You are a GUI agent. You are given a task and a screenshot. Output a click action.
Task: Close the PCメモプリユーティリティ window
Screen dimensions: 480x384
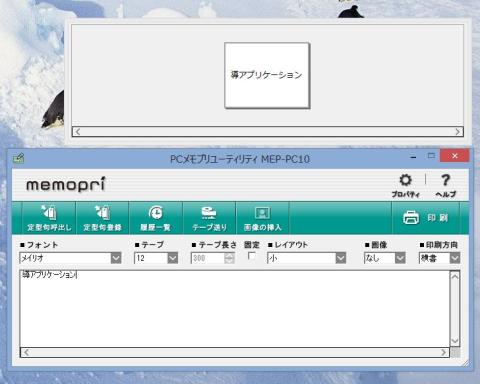pyautogui.click(x=455, y=156)
